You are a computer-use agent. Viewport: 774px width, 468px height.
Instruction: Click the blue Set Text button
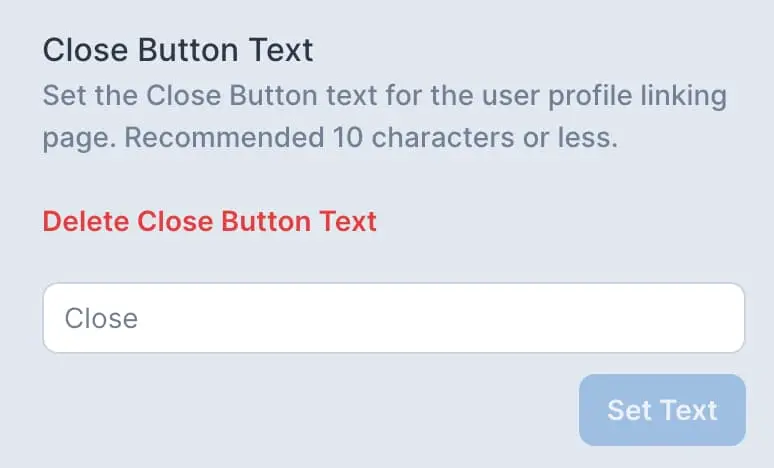[x=662, y=410]
